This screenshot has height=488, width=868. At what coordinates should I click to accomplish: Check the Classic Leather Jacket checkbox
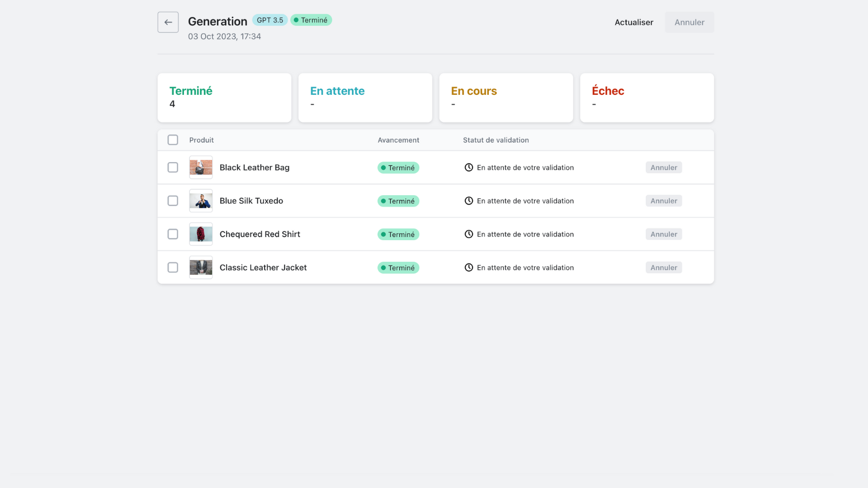pos(173,267)
